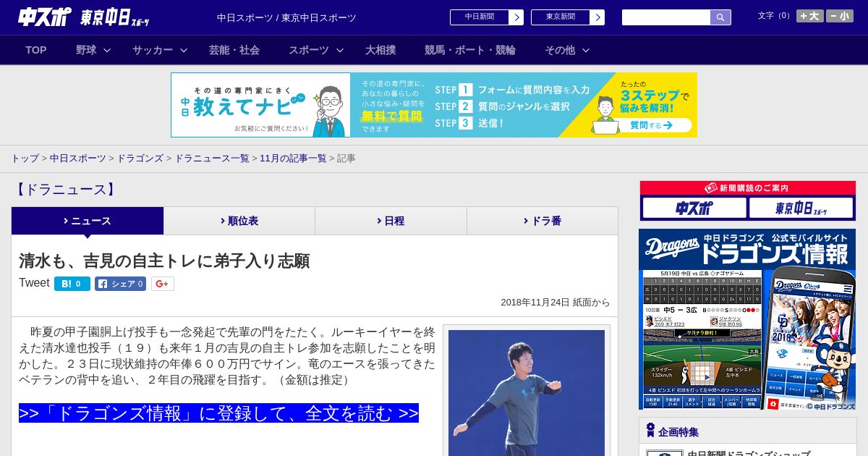
Task: Click ドラゴンズ breadcrumb link
Action: click(x=140, y=158)
